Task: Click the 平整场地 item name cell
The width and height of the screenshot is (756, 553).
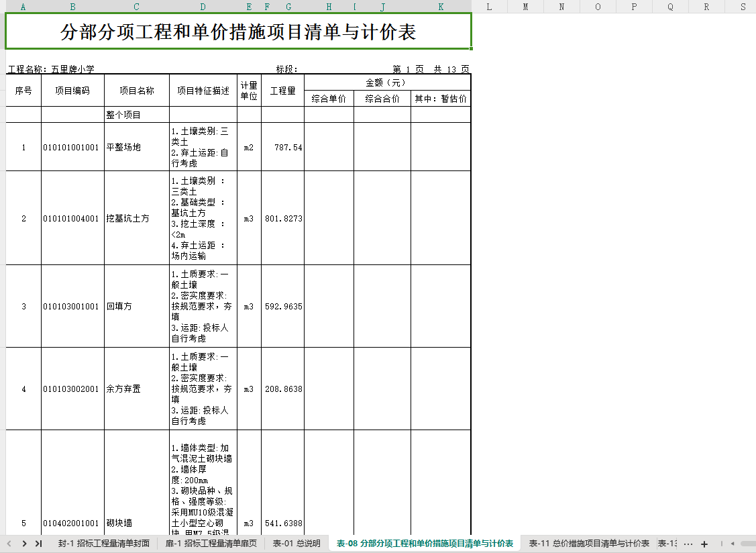Action: click(136, 147)
